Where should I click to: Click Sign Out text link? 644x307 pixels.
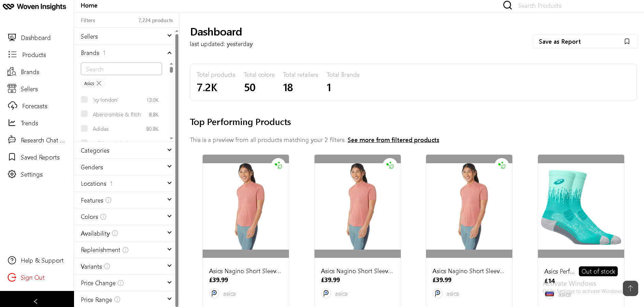click(x=33, y=278)
